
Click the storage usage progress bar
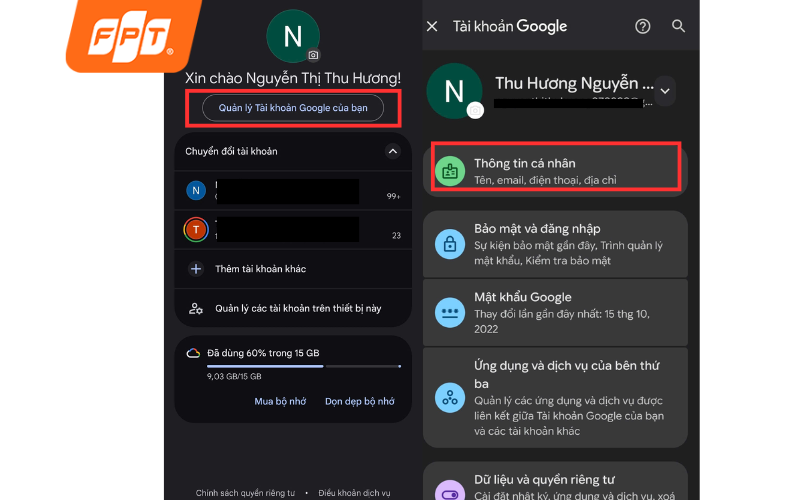[x=304, y=366]
